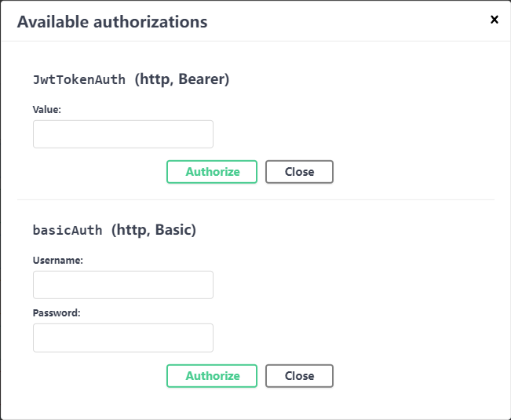511x420 pixels.
Task: Authorize the basicAuth credentials
Action: click(212, 376)
